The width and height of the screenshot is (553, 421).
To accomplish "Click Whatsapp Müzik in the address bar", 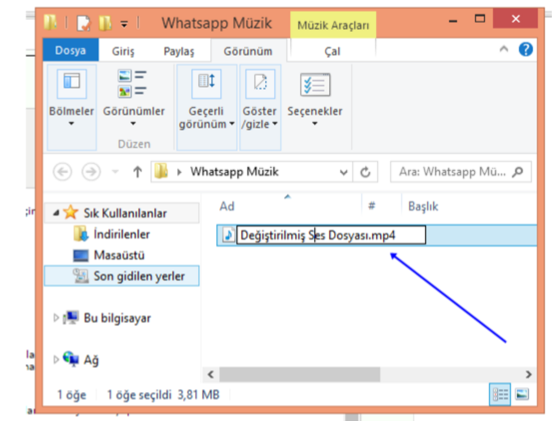I will click(235, 172).
